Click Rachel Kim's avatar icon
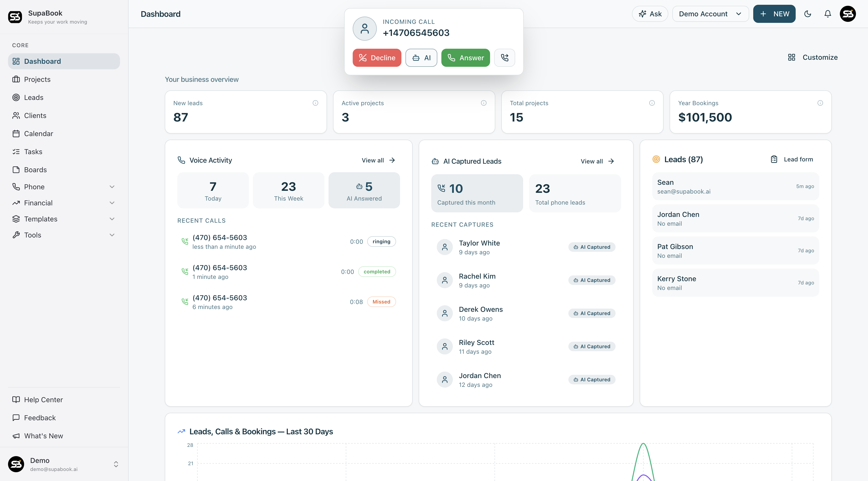This screenshot has width=868, height=481. [x=445, y=280]
